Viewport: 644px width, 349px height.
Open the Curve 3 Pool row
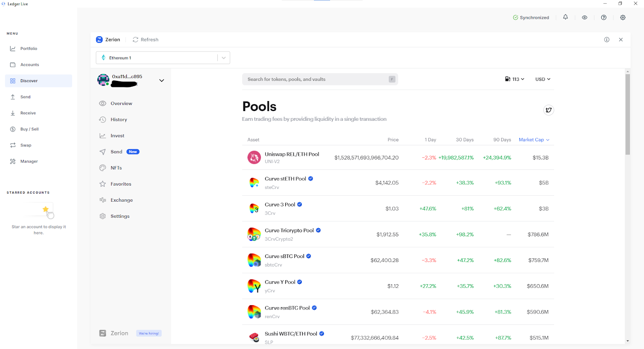[398, 209]
